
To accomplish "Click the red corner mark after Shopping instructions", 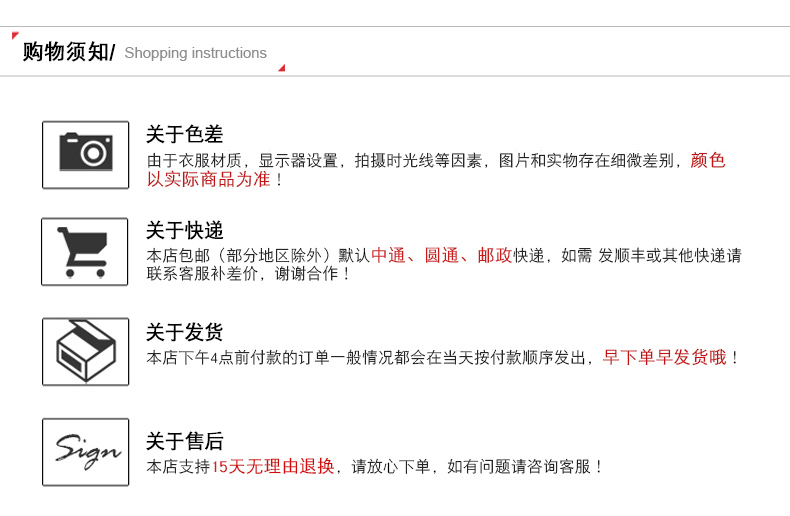I will (x=281, y=68).
